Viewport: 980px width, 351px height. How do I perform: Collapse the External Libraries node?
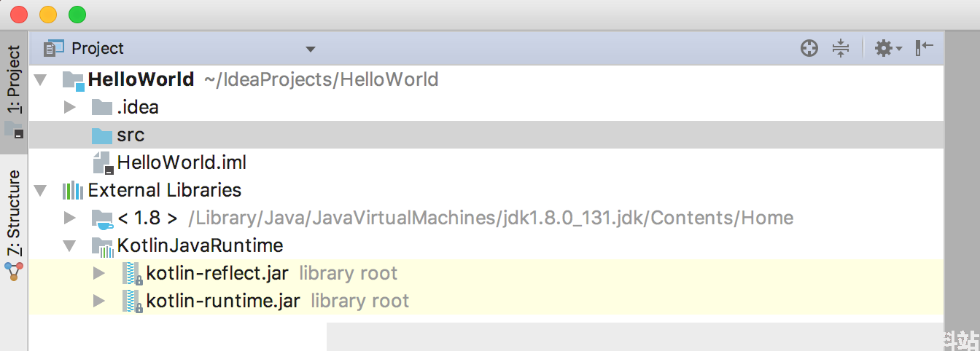tap(41, 191)
